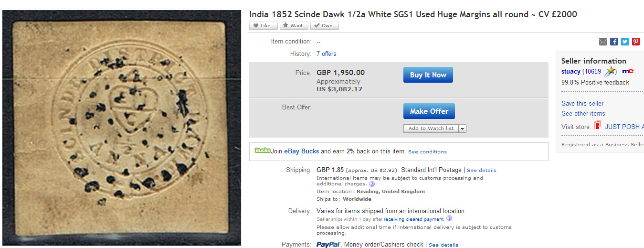Open payments See details link

(x=443, y=245)
